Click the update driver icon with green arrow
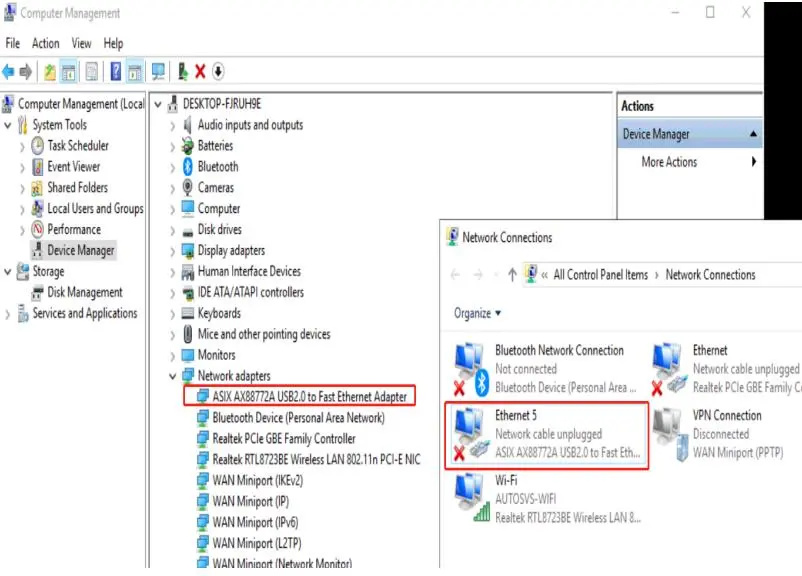This screenshot has height=576, width=802. pos(182,71)
